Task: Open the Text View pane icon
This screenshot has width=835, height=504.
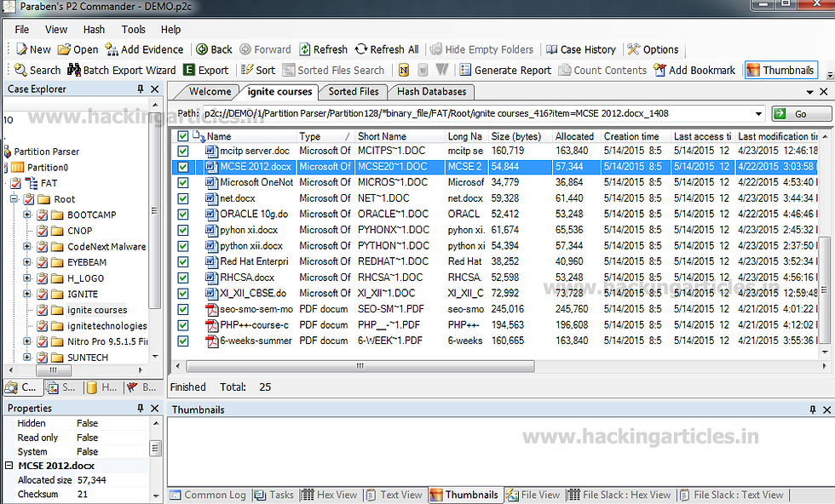Action: click(x=371, y=495)
